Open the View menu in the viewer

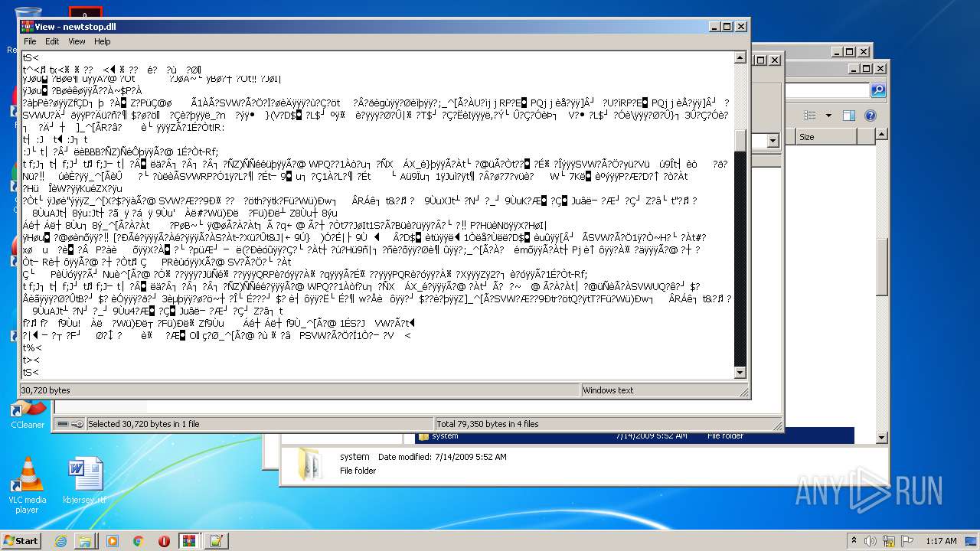pos(77,41)
